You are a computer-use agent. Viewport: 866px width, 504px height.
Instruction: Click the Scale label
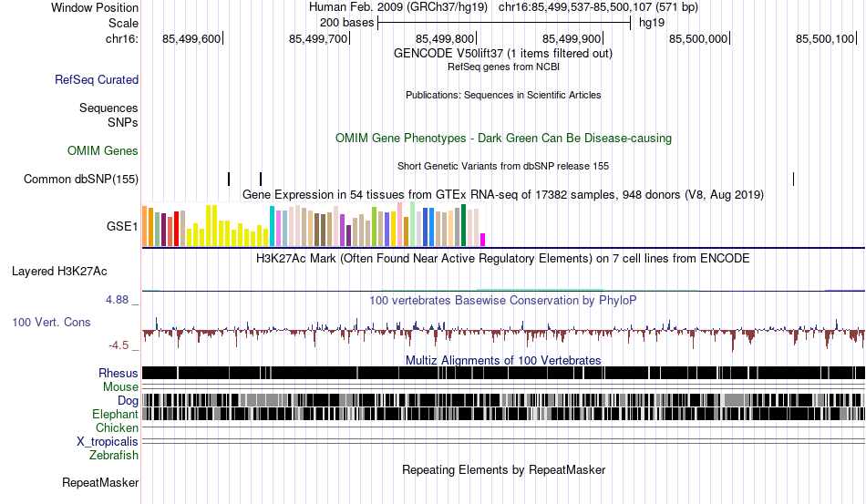(x=123, y=23)
